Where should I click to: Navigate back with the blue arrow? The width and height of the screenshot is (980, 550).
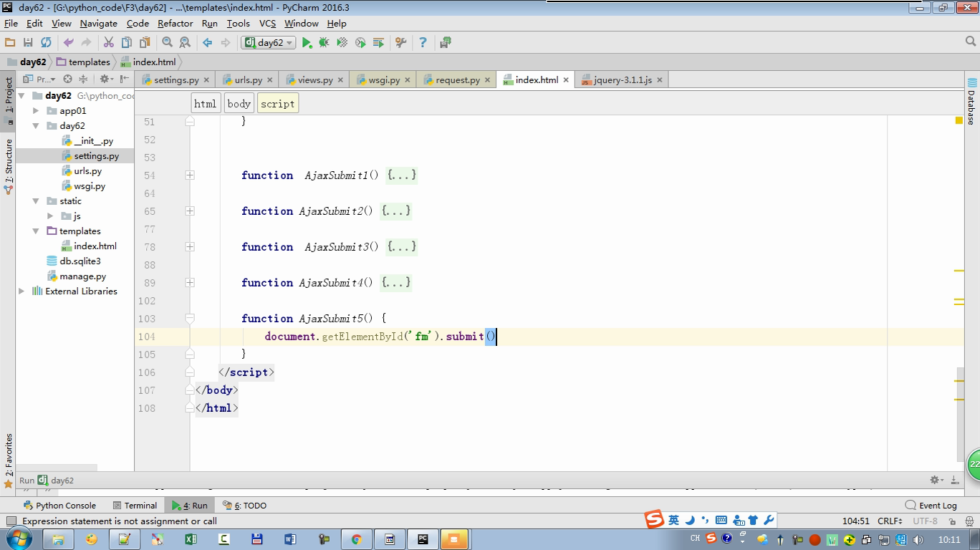[208, 43]
